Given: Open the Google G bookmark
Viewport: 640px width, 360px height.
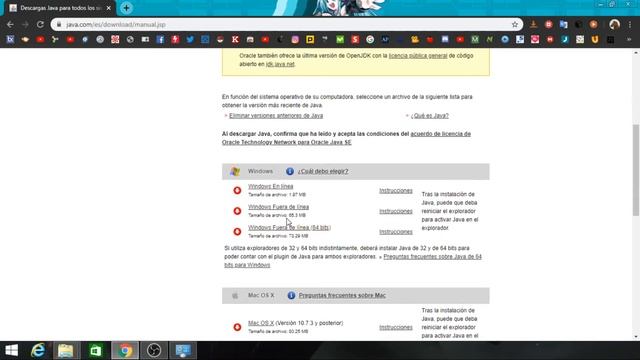Looking at the screenshot, I should click(x=370, y=40).
